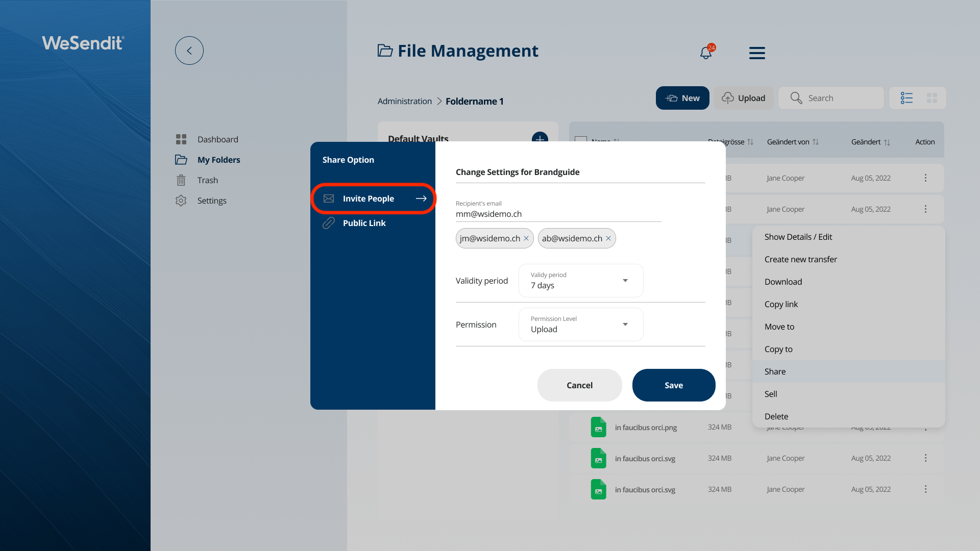
Task: Remove jm@wsidemo.ch recipient chip
Action: pyautogui.click(x=526, y=238)
